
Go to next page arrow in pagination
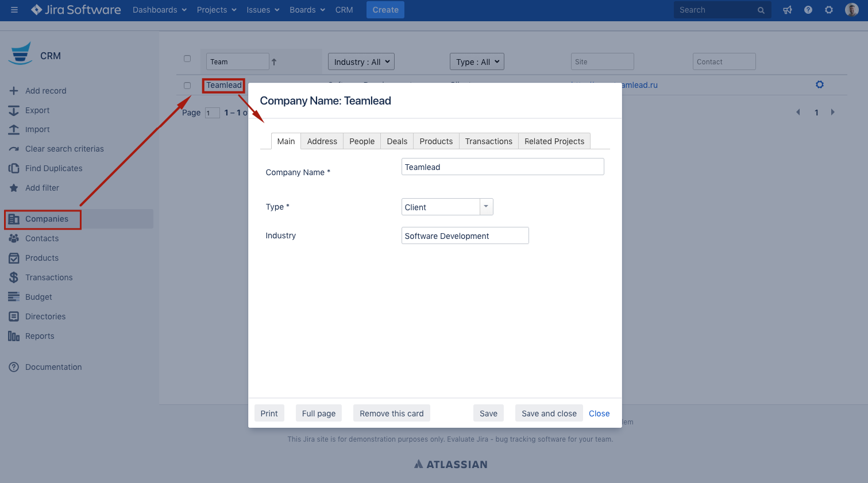tap(832, 113)
